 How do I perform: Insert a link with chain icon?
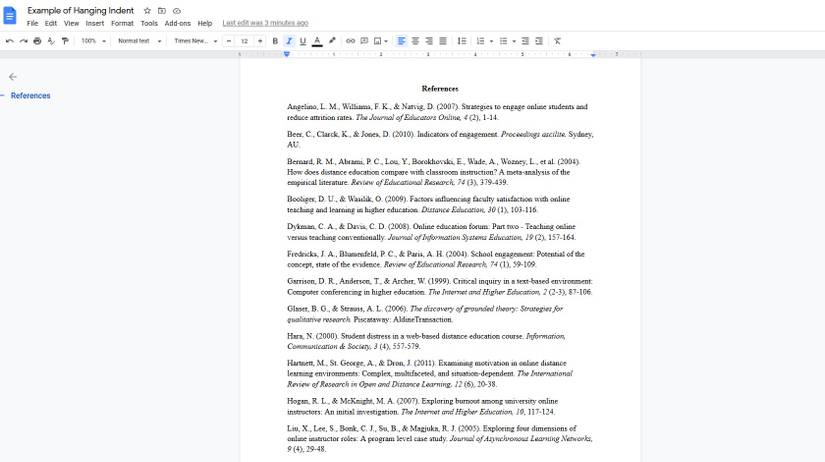pos(350,41)
